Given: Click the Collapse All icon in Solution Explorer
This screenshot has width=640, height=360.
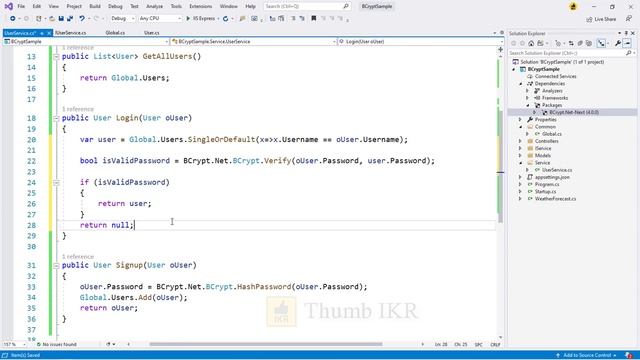Looking at the screenshot, I should pyautogui.click(x=580, y=43).
